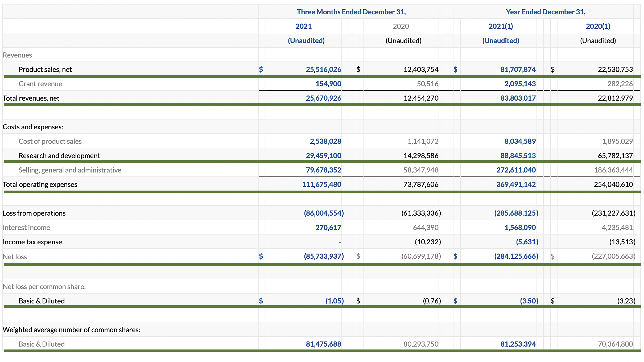Click Costs and expenses section heading
Screen dimensions: 644x362
point(33,127)
